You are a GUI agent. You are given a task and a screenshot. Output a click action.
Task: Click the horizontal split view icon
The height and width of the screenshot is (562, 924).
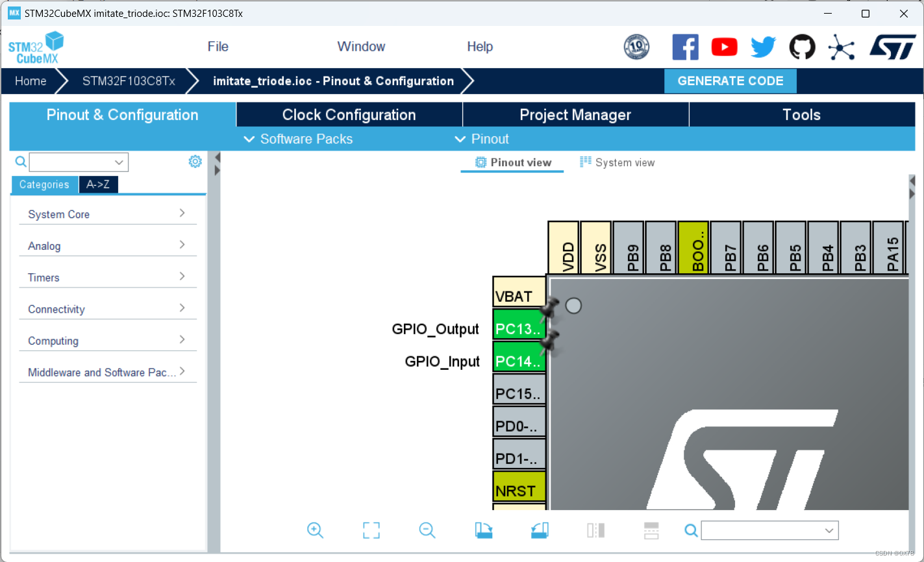(651, 530)
